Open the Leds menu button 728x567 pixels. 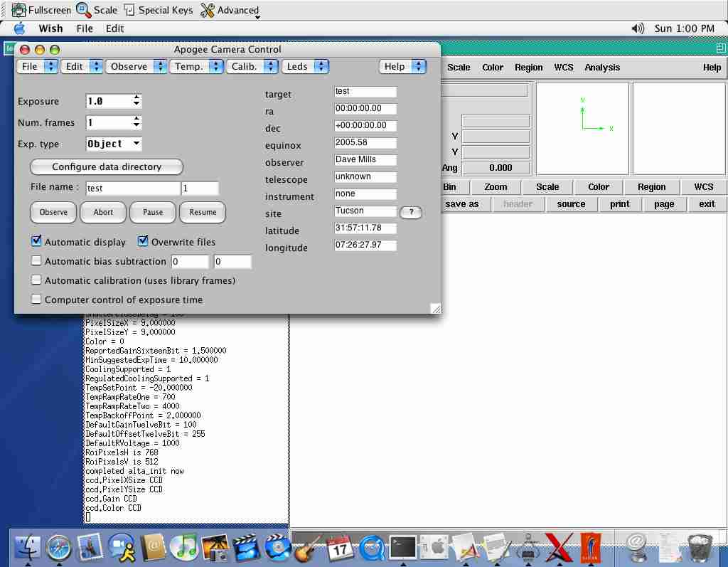(x=305, y=66)
